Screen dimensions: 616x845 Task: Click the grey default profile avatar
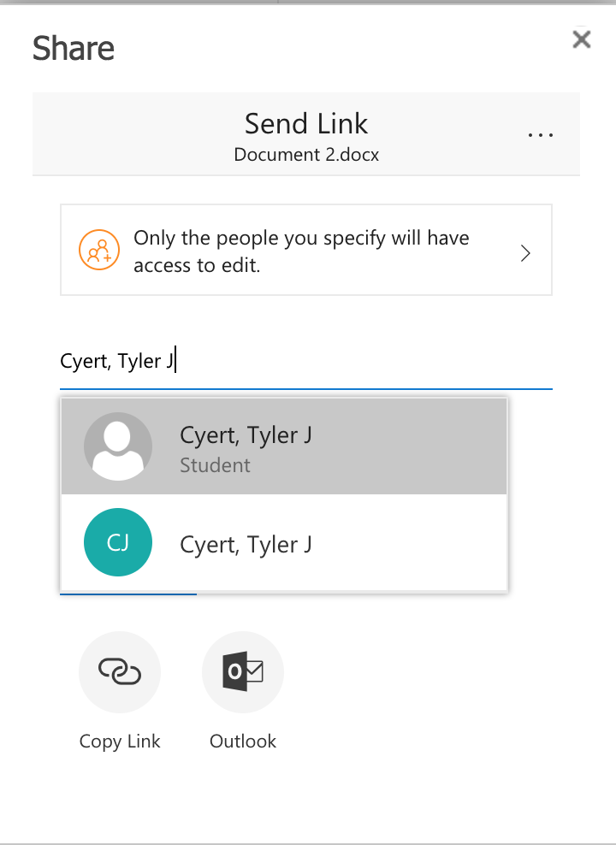click(118, 446)
